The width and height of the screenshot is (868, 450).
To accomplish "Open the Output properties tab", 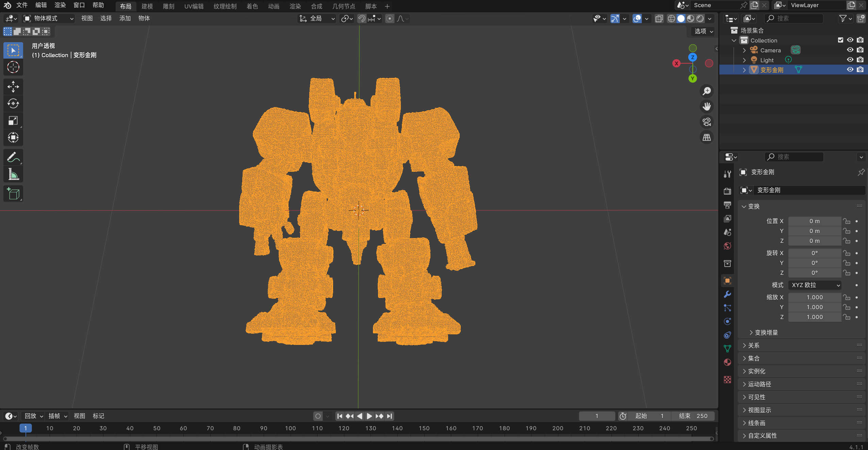I will click(x=727, y=205).
